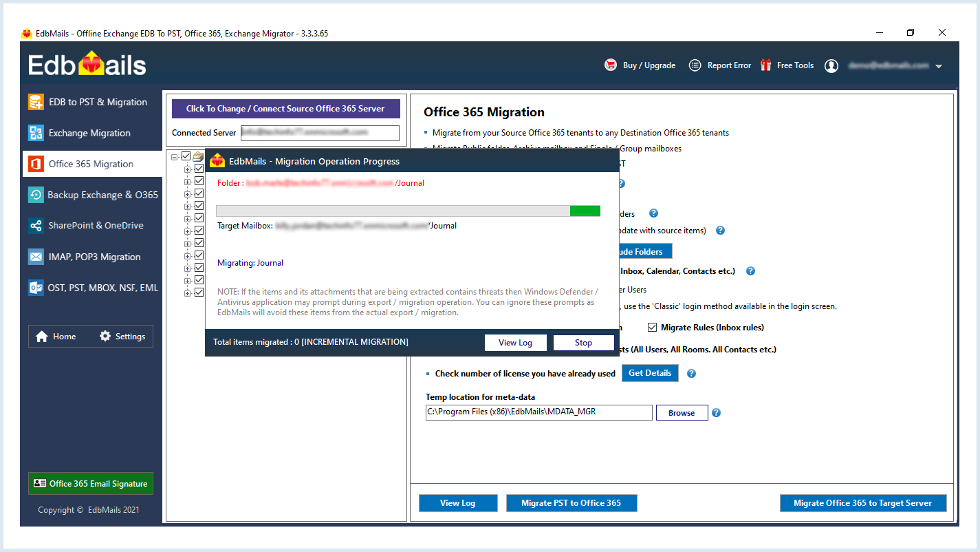Screen dimensions: 980x552
Task: Click 'Check number of license you have already used'
Action: point(525,374)
